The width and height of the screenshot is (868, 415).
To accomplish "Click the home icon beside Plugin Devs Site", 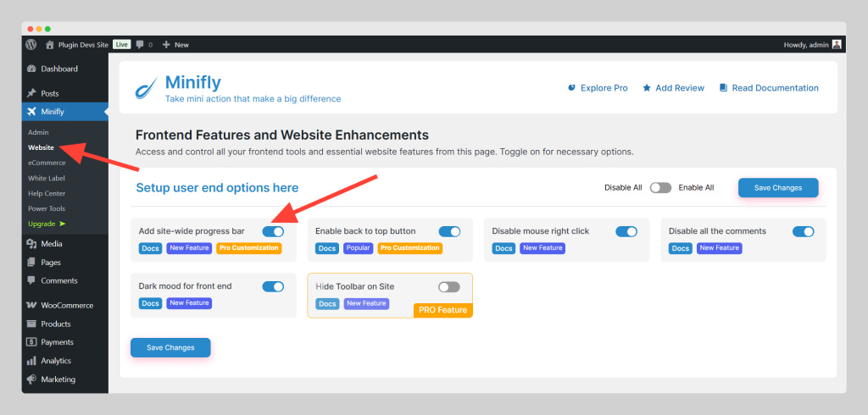I will [50, 45].
